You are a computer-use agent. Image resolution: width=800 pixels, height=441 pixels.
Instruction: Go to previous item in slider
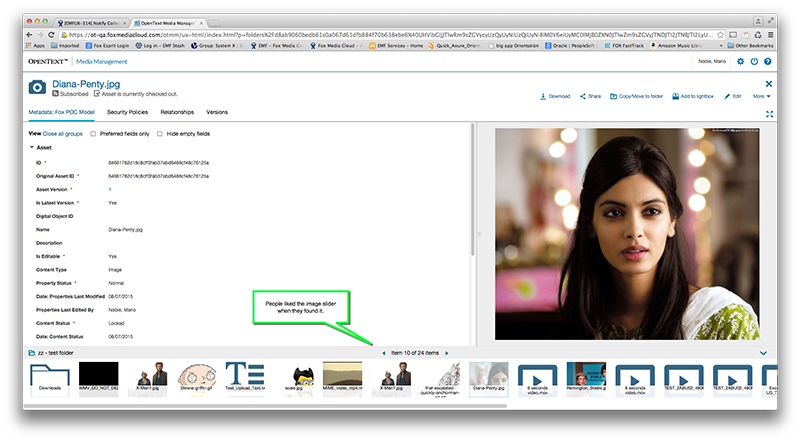point(383,353)
